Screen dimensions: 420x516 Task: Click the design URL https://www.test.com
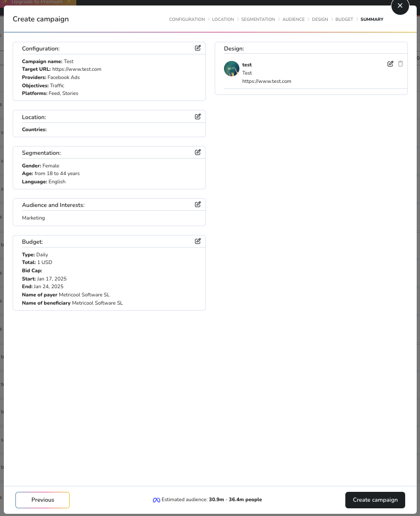tap(267, 81)
